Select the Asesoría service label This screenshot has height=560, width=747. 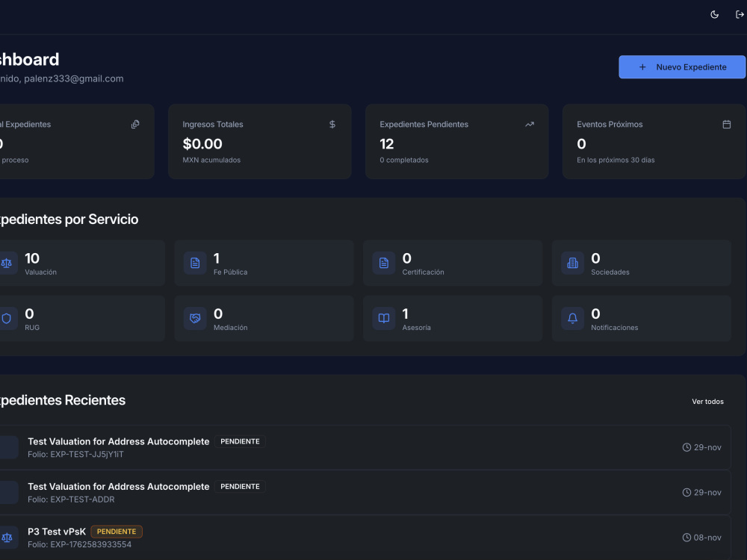tap(416, 328)
